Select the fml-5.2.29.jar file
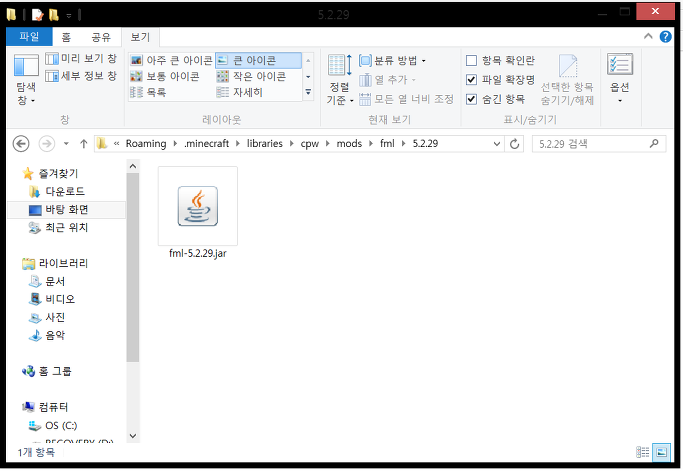The width and height of the screenshot is (683, 475). (x=198, y=213)
